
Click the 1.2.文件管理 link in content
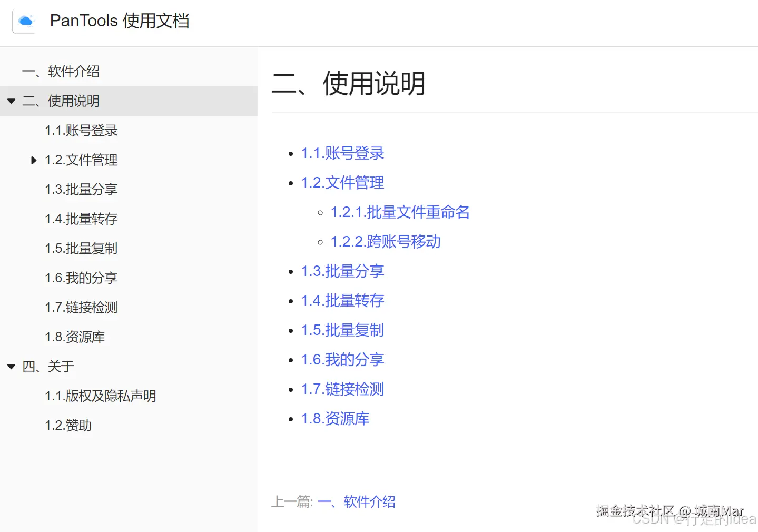(x=342, y=183)
